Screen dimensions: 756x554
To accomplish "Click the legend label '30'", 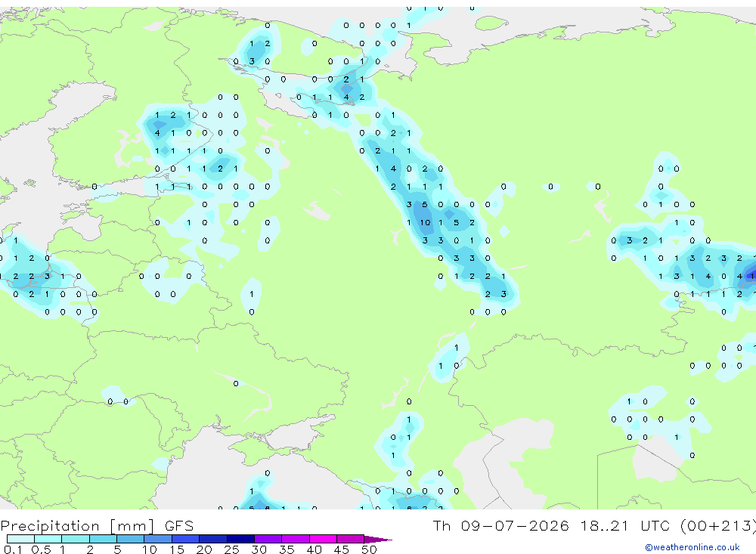I will click(x=259, y=549).
